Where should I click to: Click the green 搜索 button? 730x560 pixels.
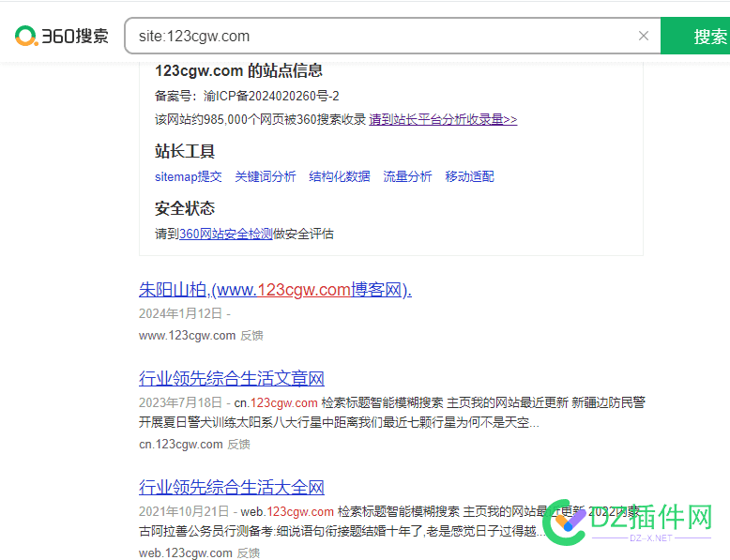pyautogui.click(x=695, y=36)
